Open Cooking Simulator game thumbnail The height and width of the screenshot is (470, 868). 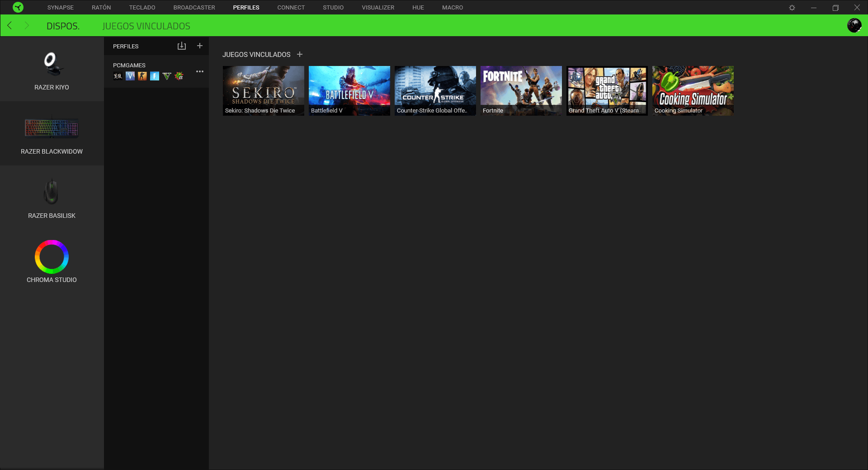[x=693, y=91]
